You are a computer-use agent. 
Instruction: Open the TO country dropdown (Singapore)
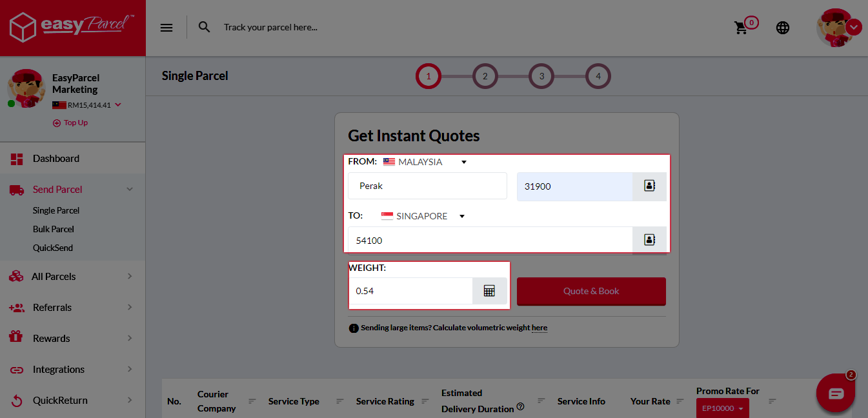click(x=423, y=216)
